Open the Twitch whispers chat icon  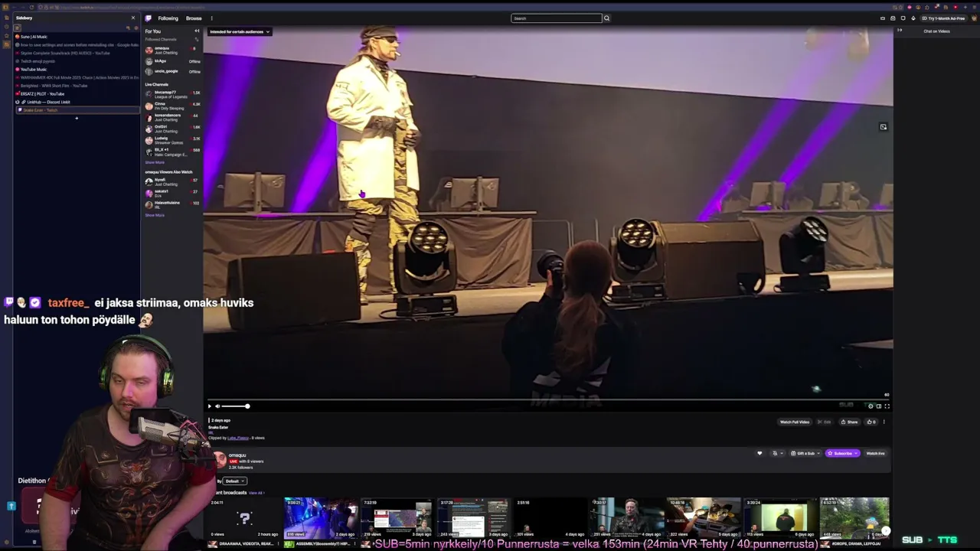[903, 18]
